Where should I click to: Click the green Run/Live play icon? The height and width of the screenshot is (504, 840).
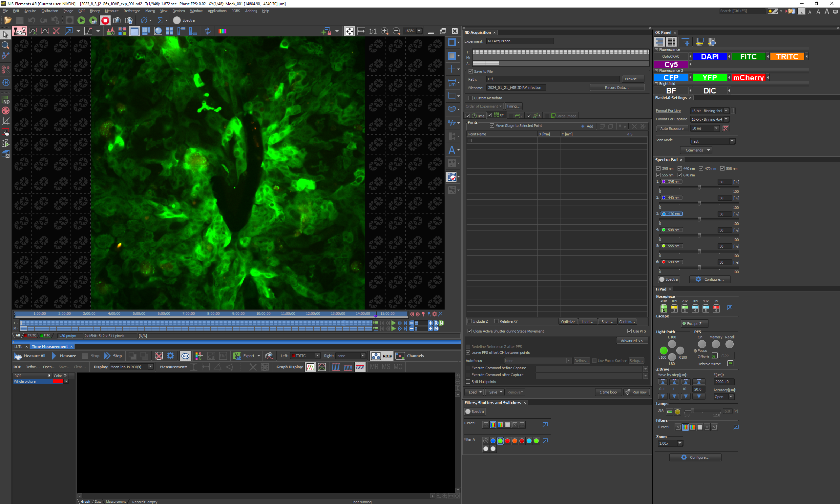81,20
